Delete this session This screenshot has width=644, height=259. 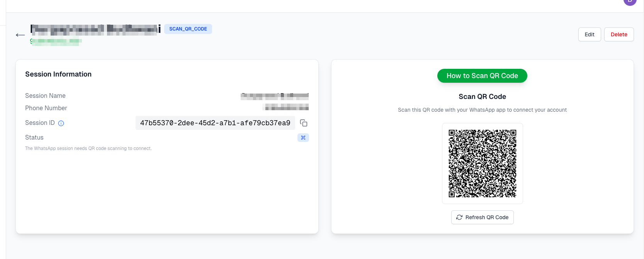(619, 34)
